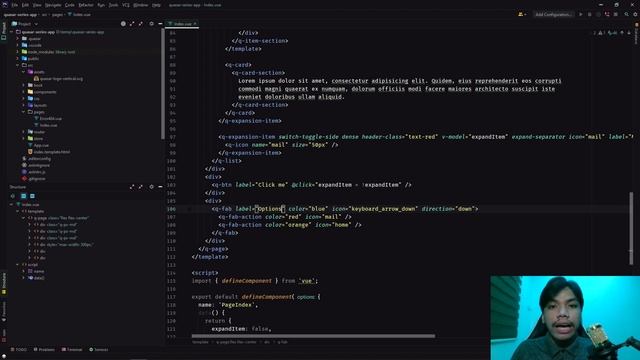Click the Add Configuration button
Image resolution: width=640 pixels, height=360 pixels.
click(553, 14)
